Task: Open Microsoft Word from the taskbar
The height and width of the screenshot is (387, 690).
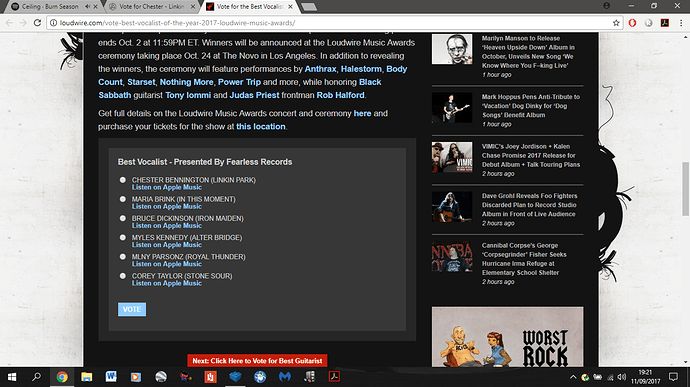Action: [111, 376]
